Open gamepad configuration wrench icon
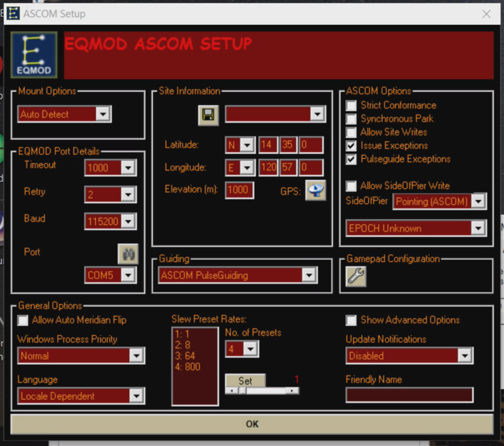Screen dimensions: 504x446 [x=356, y=277]
